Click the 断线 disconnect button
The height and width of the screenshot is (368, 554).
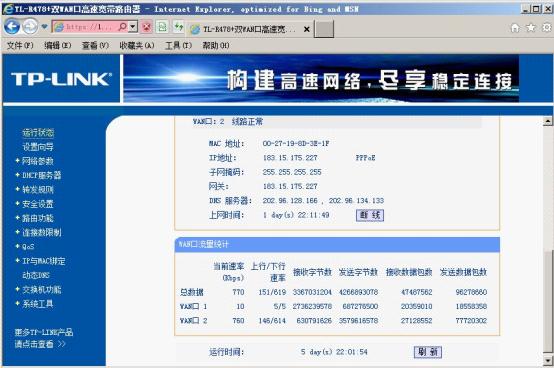click(370, 215)
